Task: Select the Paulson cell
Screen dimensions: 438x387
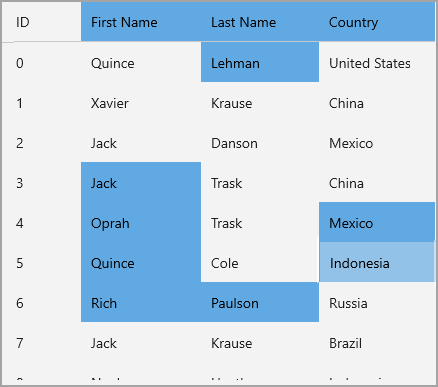Action: (260, 302)
